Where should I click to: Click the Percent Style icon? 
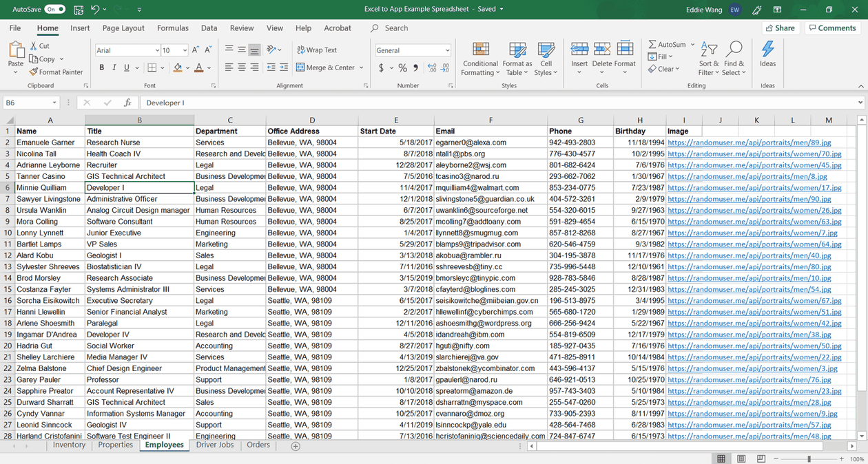click(x=403, y=68)
